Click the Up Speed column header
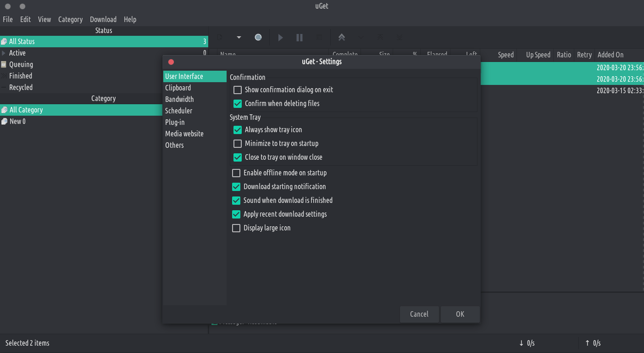The height and width of the screenshot is (353, 644). click(535, 55)
